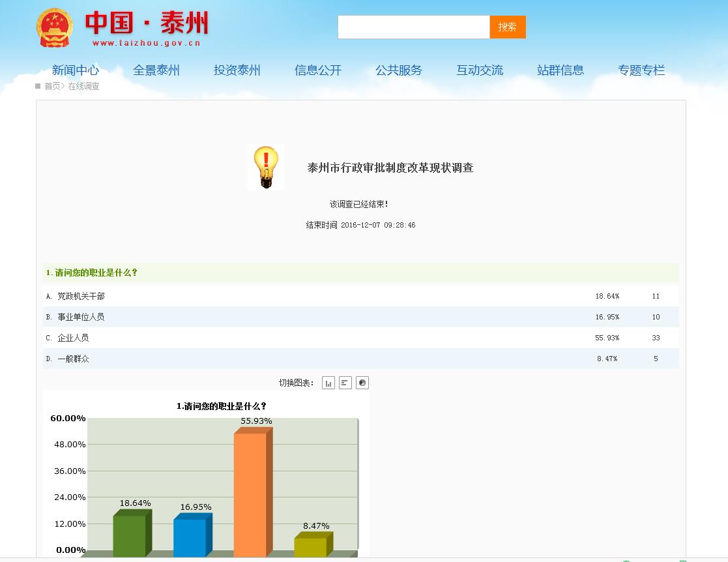
Task: Click the 在线调查 breadcrumb link
Action: click(x=84, y=86)
